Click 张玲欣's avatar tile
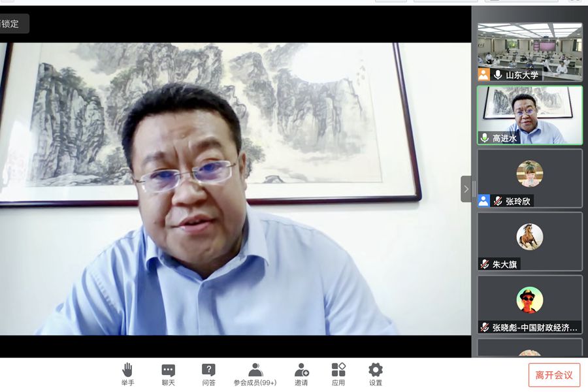588x392 pixels. pos(529,174)
